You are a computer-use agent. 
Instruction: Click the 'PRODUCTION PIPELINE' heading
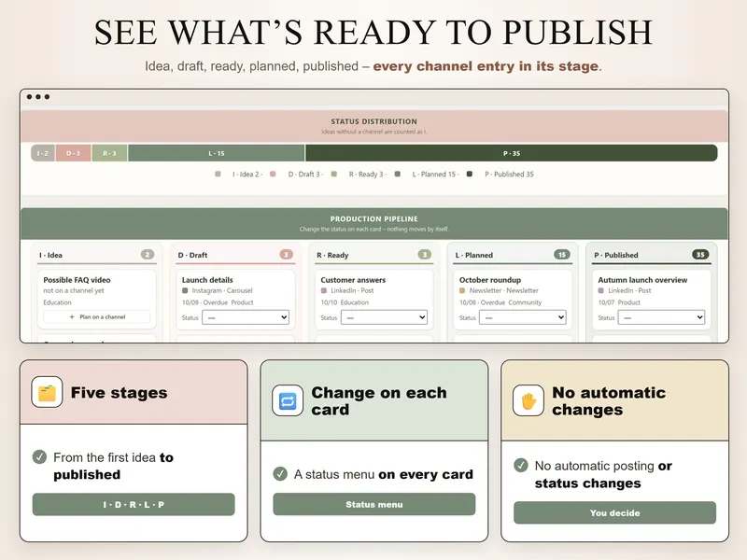pos(374,219)
